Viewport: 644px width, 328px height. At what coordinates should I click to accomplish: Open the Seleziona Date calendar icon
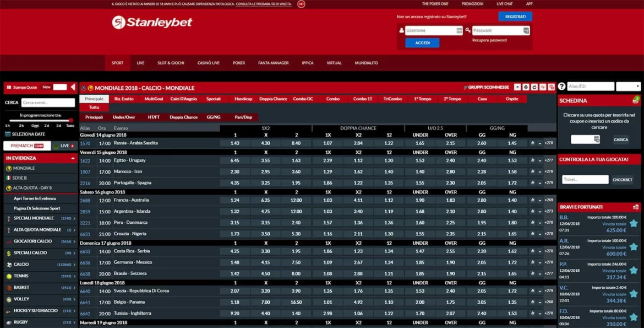tap(8, 134)
